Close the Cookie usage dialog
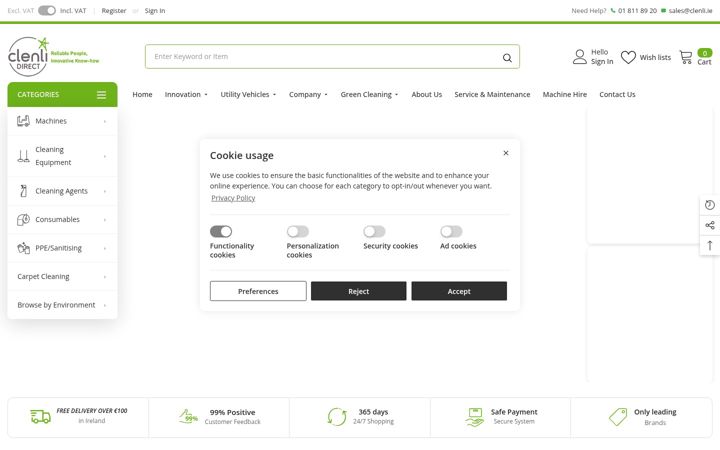The width and height of the screenshot is (720, 450). [x=506, y=153]
